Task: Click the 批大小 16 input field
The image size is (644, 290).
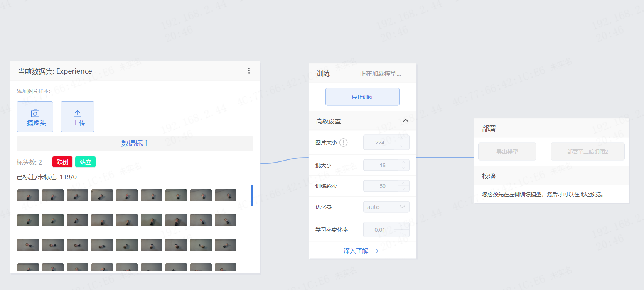Action: click(x=381, y=165)
